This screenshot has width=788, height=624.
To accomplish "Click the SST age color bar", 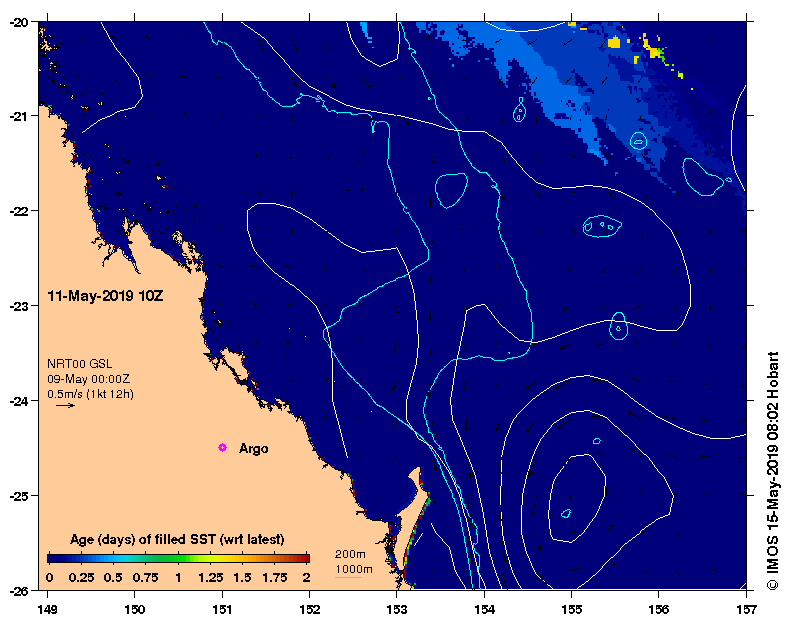I will (178, 558).
